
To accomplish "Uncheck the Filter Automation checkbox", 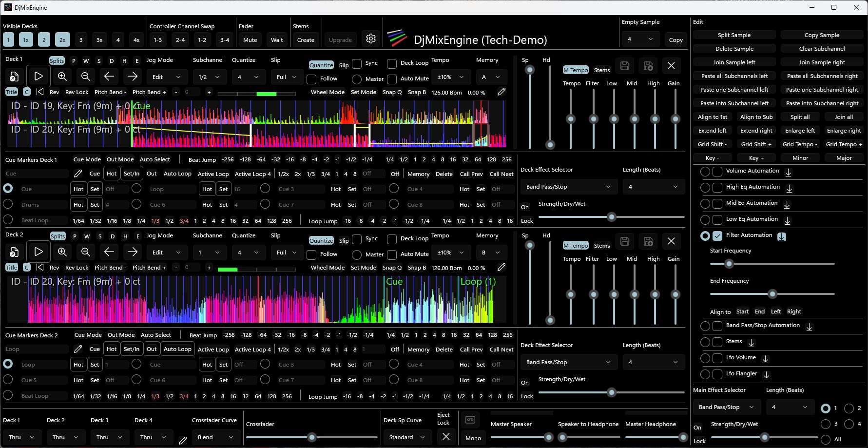I will click(717, 235).
